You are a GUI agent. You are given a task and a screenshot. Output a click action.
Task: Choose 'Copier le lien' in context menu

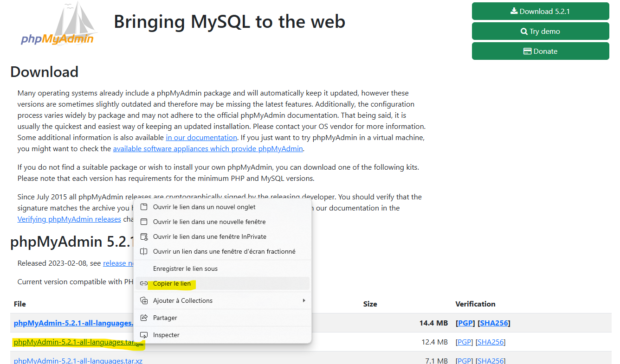pos(223,283)
